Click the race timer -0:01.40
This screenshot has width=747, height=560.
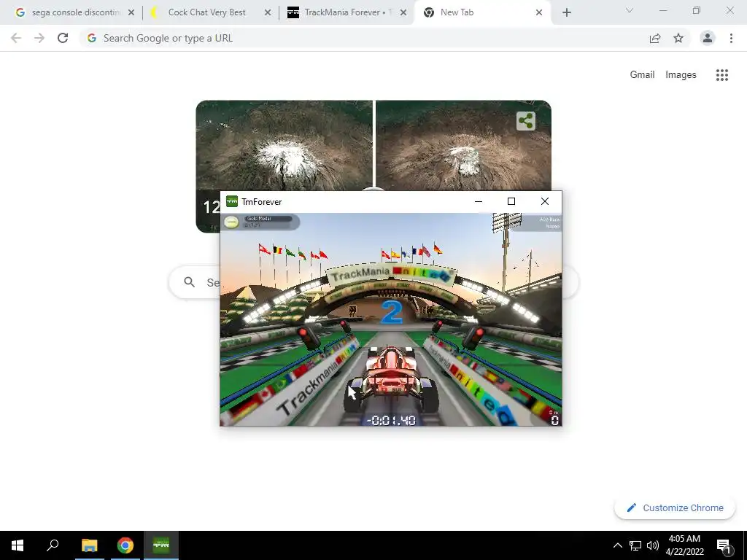391,421
